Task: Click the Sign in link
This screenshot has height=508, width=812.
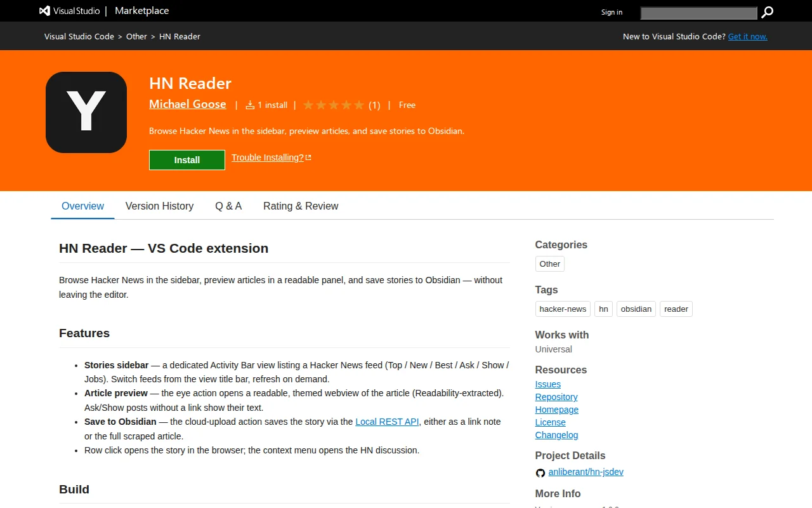Action: pos(612,12)
